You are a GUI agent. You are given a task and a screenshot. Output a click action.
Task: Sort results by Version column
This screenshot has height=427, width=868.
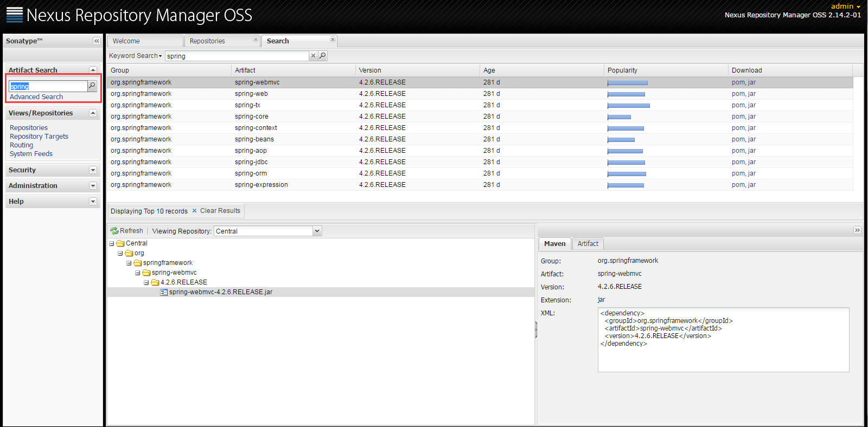418,70
